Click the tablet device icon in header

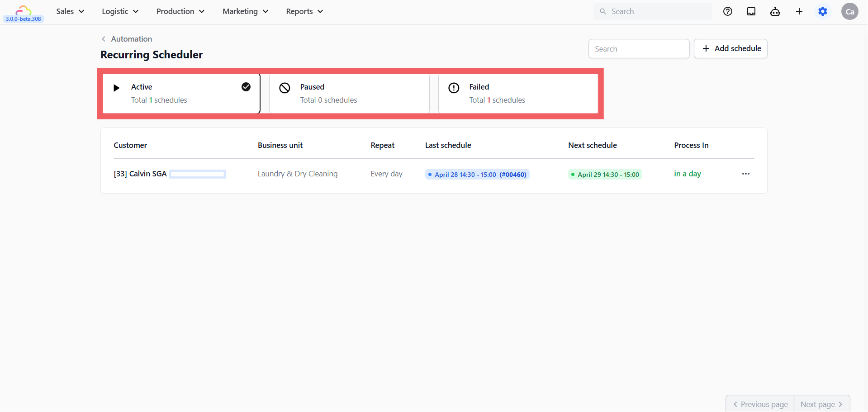click(x=751, y=11)
